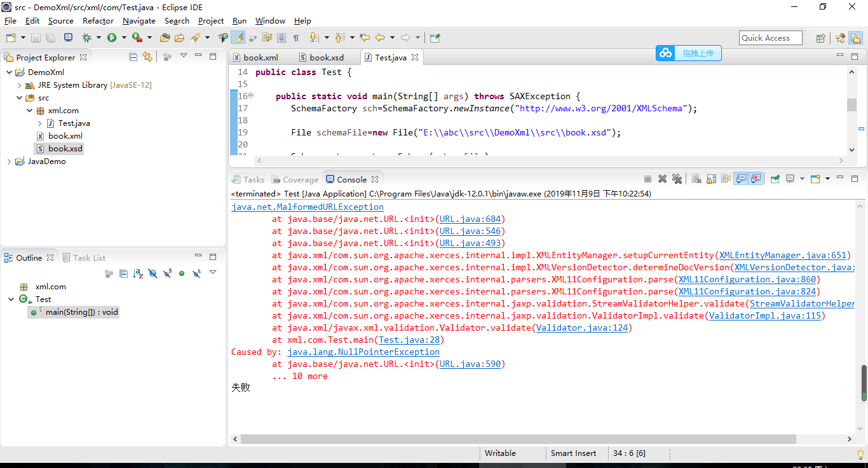Collapse the Test class in Outline
This screenshot has height=468, width=868.
(x=11, y=299)
